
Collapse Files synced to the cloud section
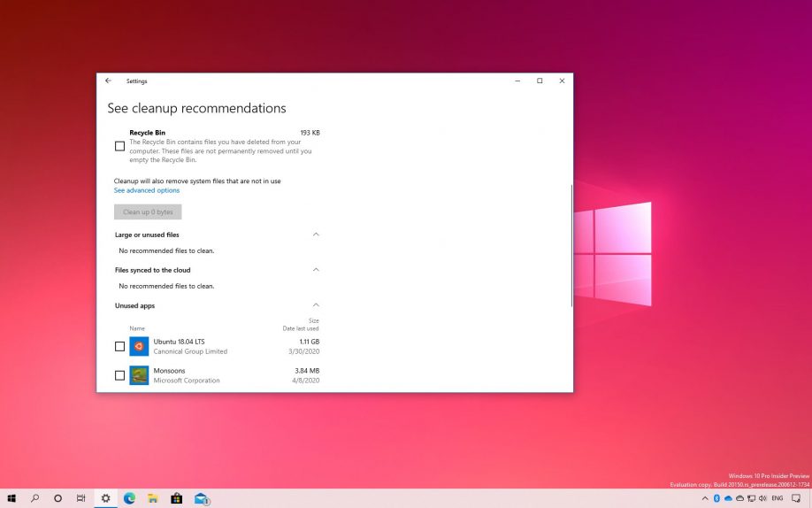tap(316, 270)
